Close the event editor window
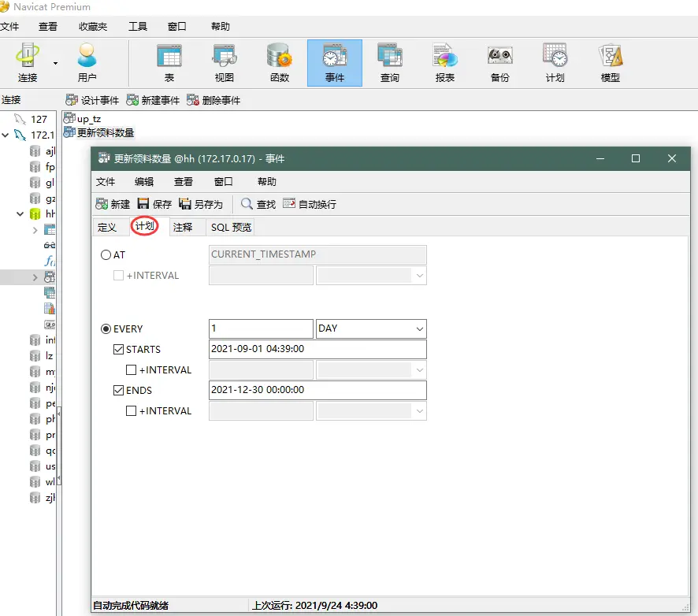Viewport: 698px width, 616px height. pyautogui.click(x=672, y=158)
